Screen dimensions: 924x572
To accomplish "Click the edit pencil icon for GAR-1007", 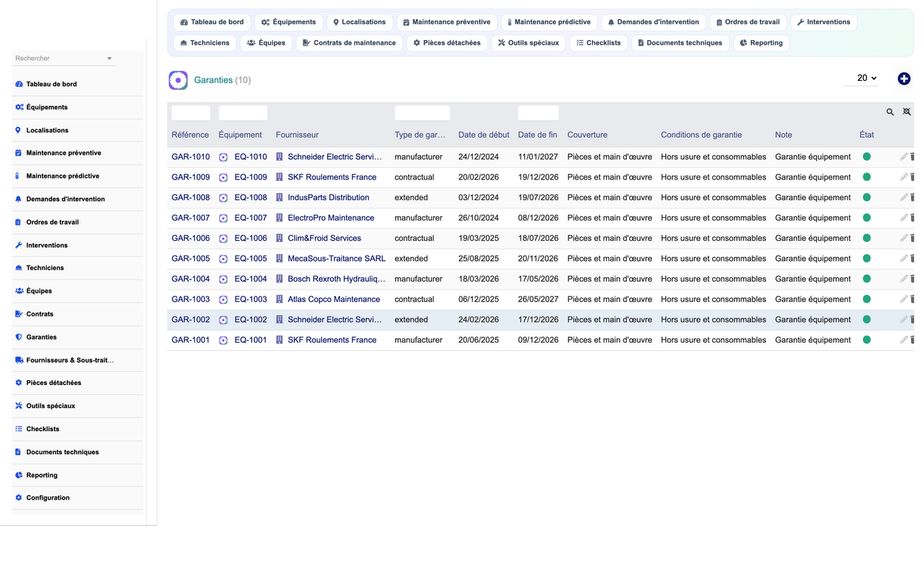I will click(x=904, y=218).
